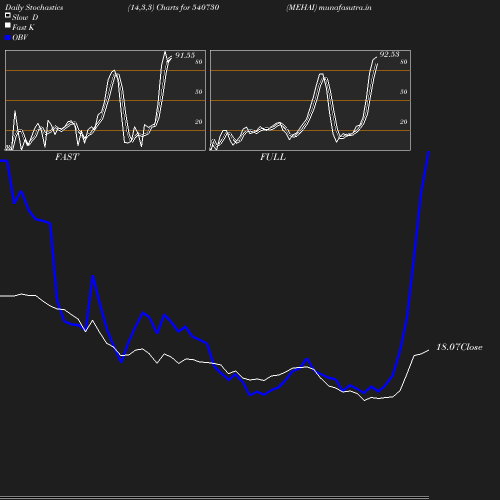Click the 'OBV' legend label
The image size is (500, 500).
coord(20,38)
